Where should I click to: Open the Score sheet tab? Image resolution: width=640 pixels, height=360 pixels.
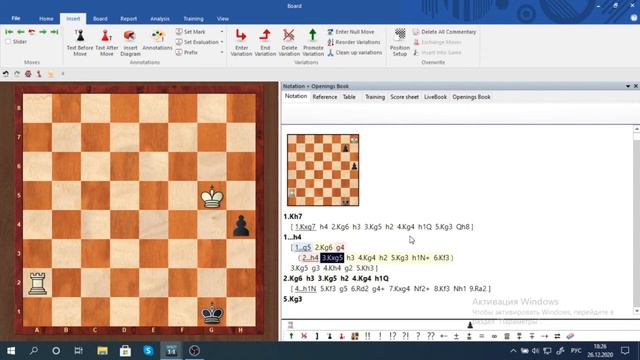click(404, 97)
